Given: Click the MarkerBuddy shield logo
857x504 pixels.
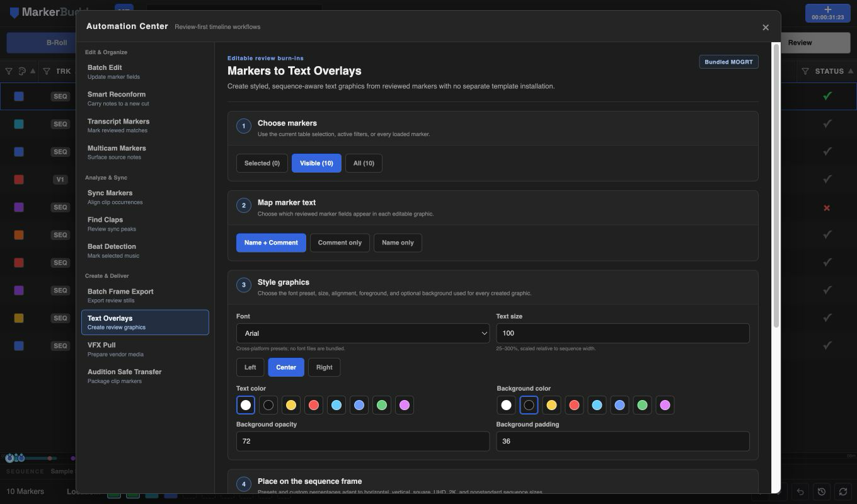Looking at the screenshot, I should (14, 13).
